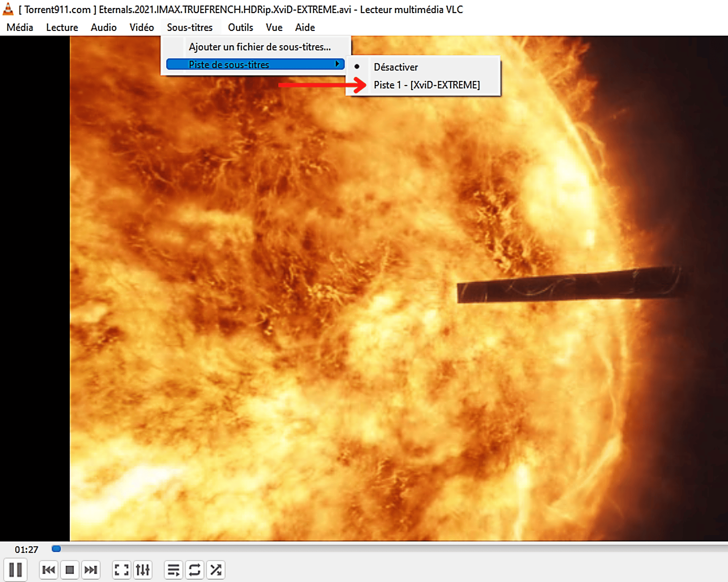Open the Vue menu
This screenshot has height=582, width=728.
point(274,27)
